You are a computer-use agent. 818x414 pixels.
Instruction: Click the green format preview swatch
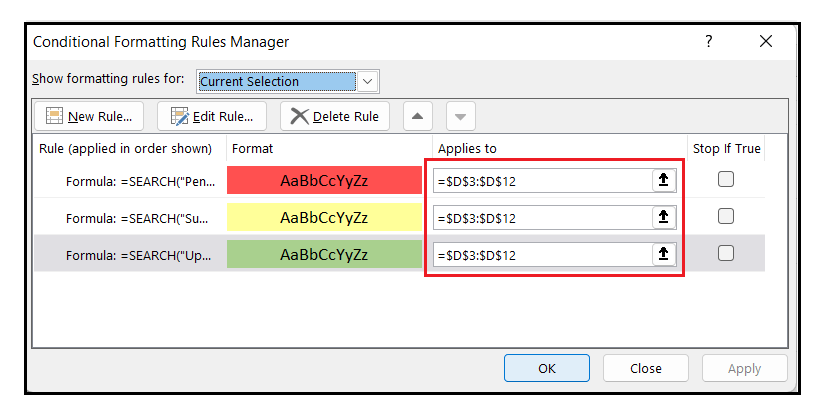pos(324,254)
